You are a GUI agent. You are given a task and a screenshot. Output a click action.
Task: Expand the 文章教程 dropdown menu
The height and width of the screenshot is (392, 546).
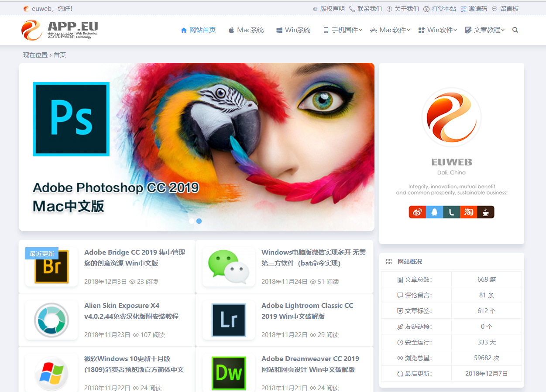coord(485,30)
